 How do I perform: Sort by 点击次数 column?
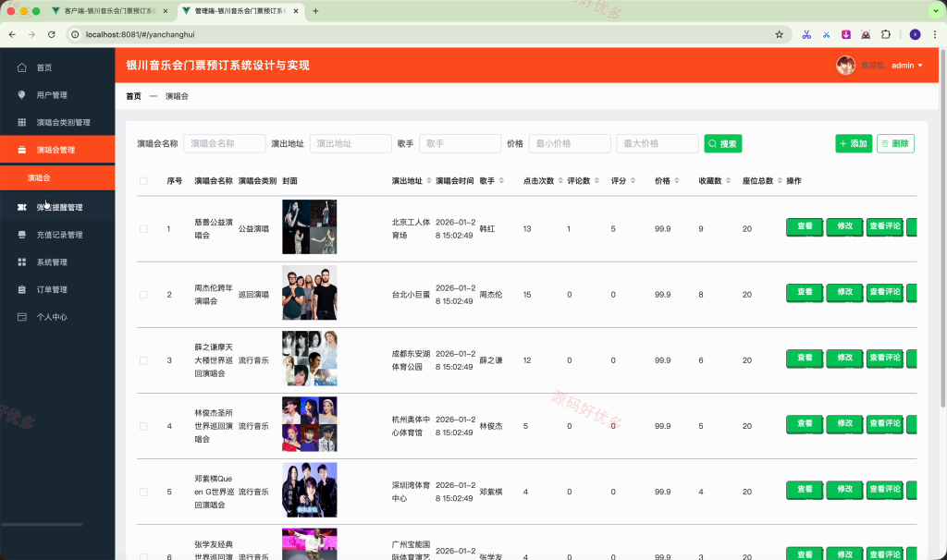560,180
